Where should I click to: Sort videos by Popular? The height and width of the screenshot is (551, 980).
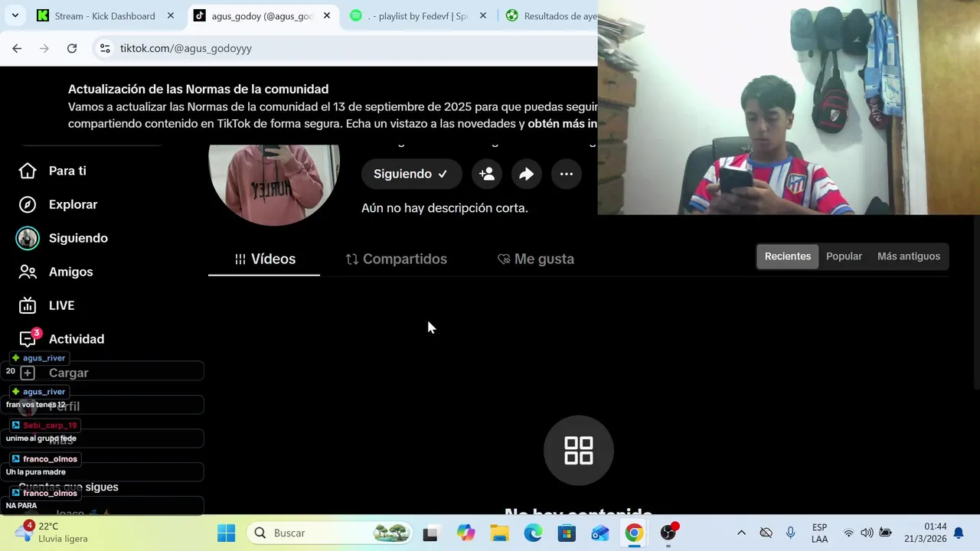(x=844, y=256)
